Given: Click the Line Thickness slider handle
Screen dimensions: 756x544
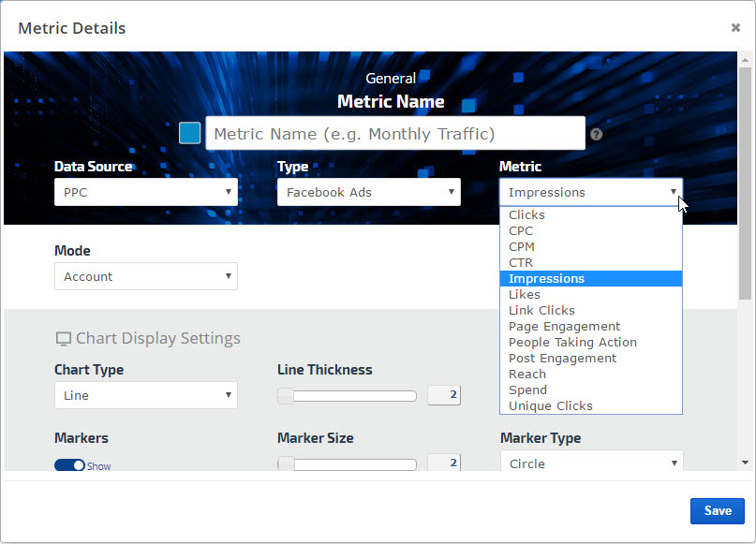Looking at the screenshot, I should [287, 395].
